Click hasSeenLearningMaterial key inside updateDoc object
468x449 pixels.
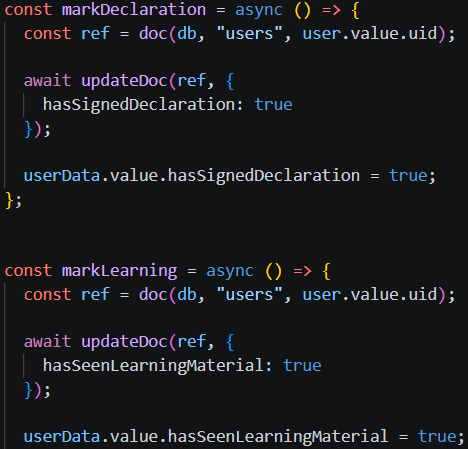point(153,366)
